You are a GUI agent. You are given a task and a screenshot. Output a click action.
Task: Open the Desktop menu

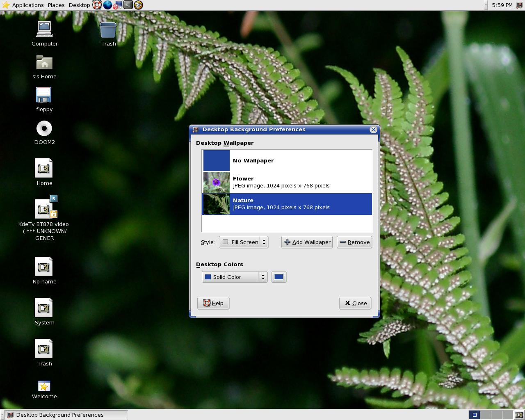point(79,5)
